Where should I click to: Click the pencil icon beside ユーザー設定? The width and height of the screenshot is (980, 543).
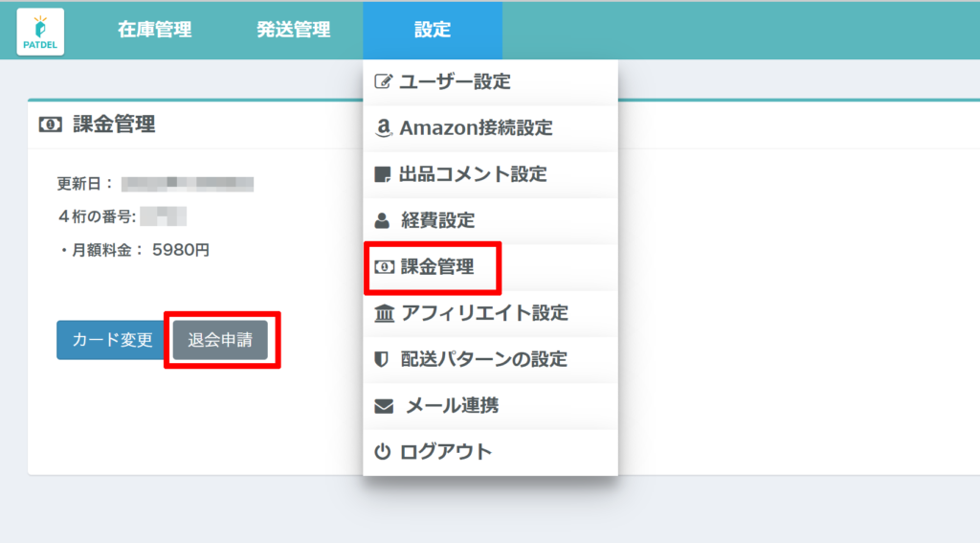pyautogui.click(x=383, y=82)
